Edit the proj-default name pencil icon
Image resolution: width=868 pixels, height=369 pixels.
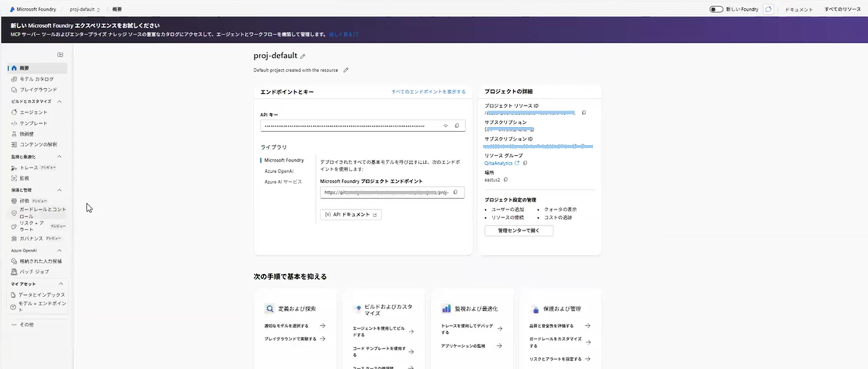pos(303,56)
